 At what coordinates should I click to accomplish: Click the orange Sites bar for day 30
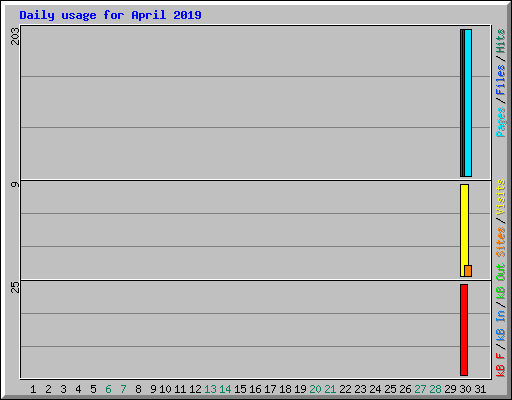(468, 271)
